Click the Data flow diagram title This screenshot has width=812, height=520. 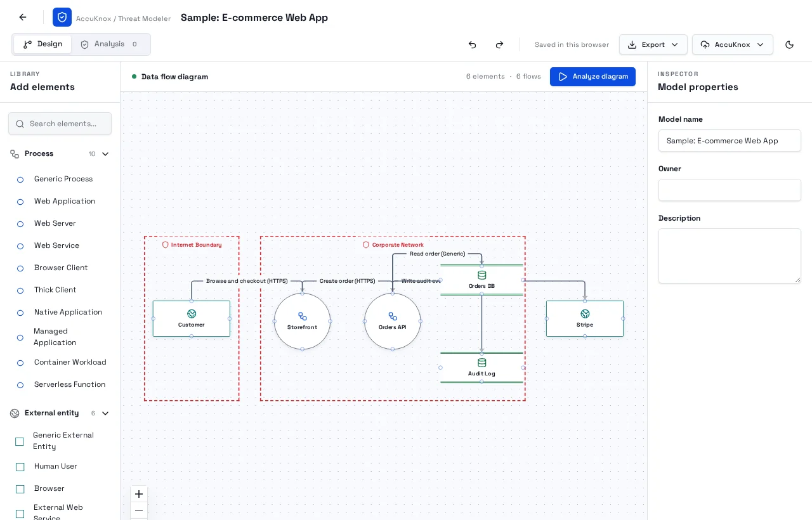click(174, 77)
